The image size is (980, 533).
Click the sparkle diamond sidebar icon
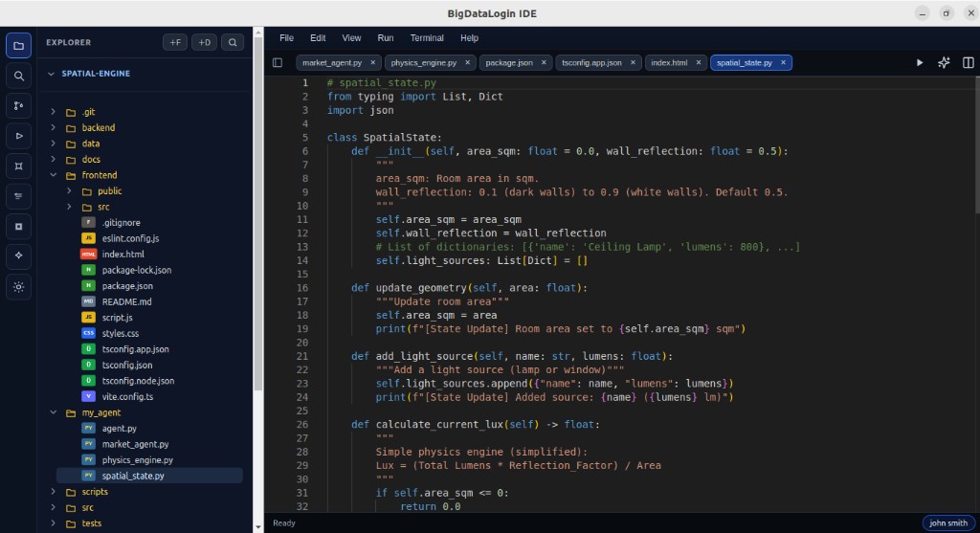coord(19,255)
